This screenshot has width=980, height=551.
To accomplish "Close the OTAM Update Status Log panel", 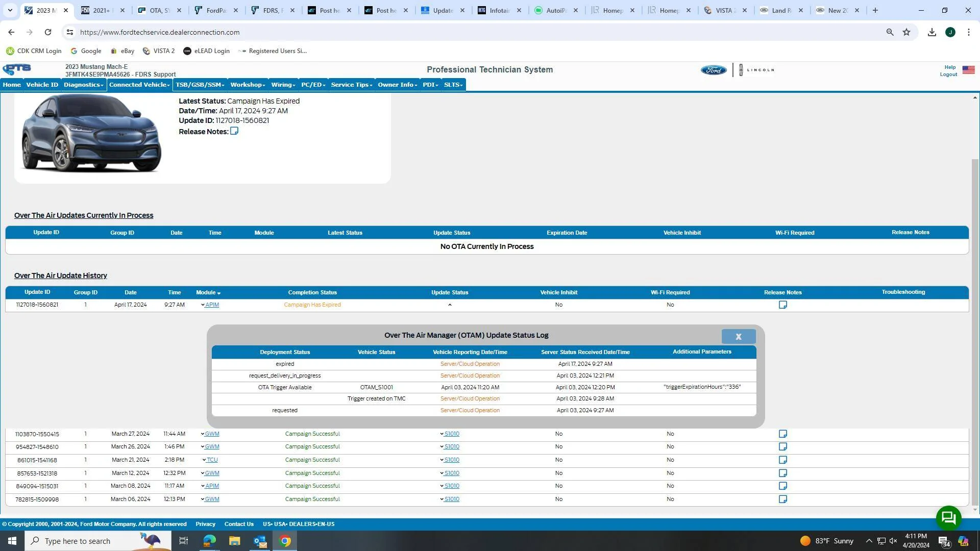I will (x=738, y=336).
